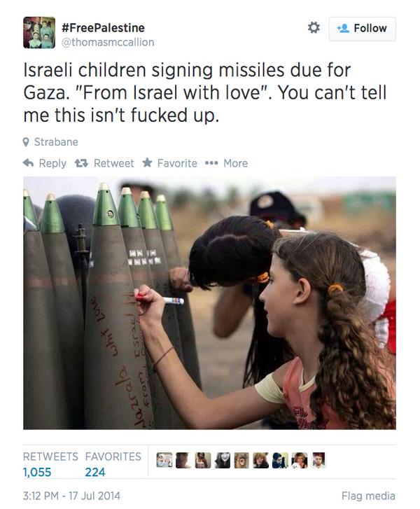Click the #FreePalestine display name
The width and height of the screenshot is (420, 509).
click(103, 27)
